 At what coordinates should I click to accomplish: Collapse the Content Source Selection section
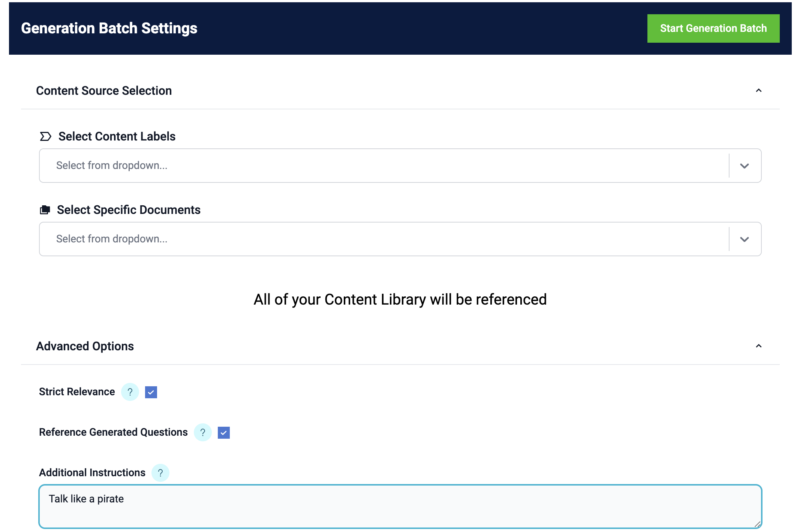pos(758,91)
